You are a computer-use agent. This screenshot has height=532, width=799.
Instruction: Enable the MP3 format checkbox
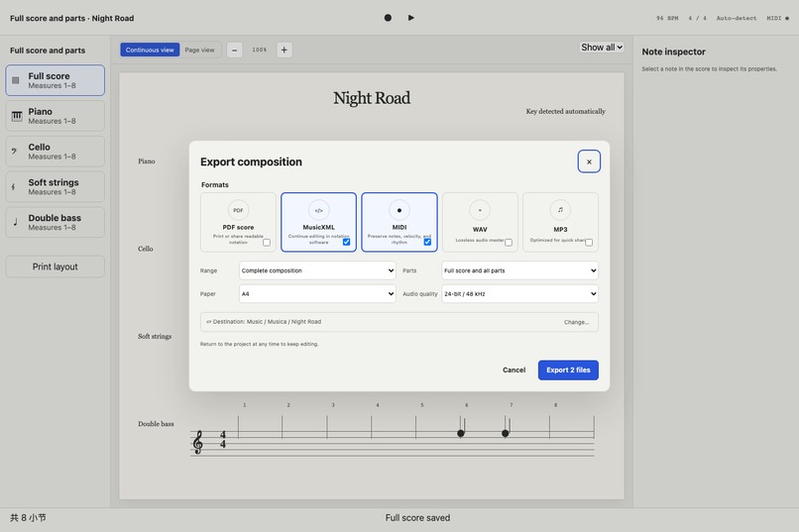click(589, 243)
